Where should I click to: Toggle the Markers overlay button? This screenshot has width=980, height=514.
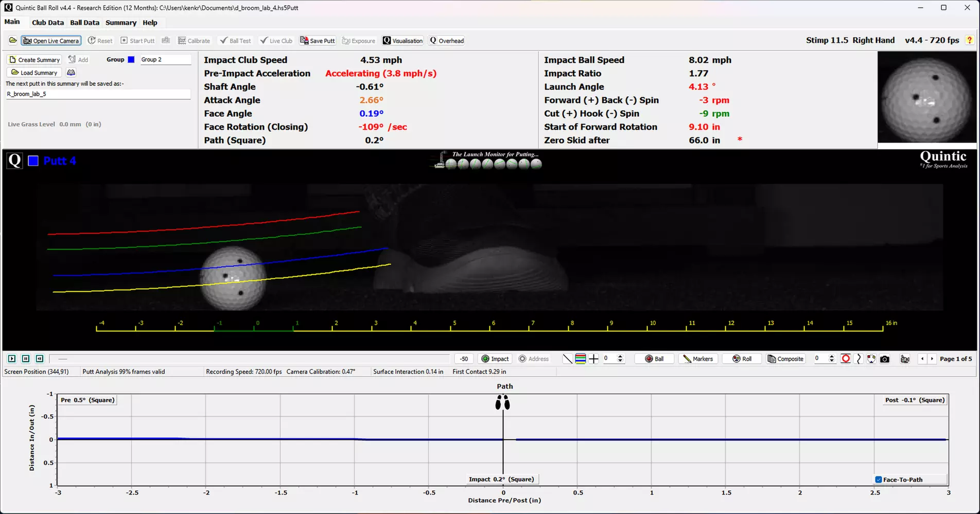pyautogui.click(x=697, y=359)
